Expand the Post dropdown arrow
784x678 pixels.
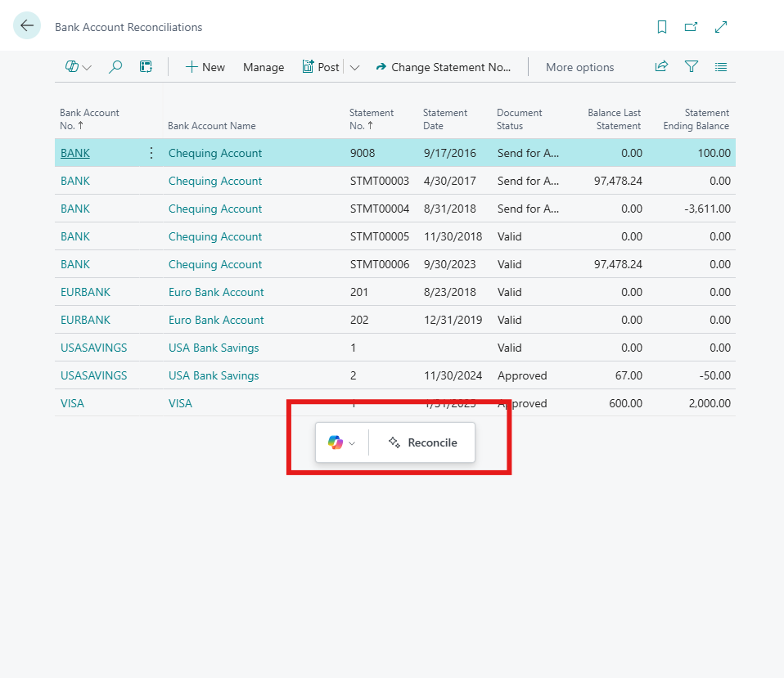tap(354, 67)
